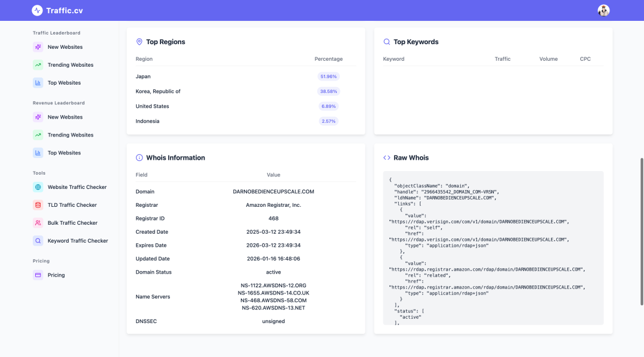The image size is (644, 357).
Task: Click domain value DARNOBEDIENCEUPSCALE.COM in Whois table
Action: tap(273, 192)
